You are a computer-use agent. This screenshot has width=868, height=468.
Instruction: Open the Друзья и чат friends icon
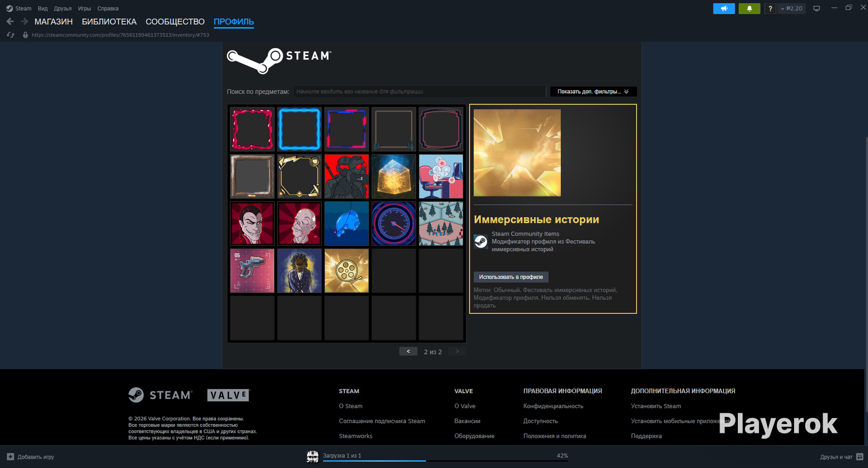coord(860,457)
